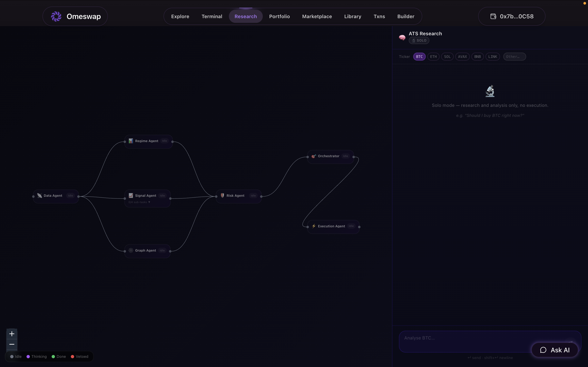The height and width of the screenshot is (367, 588).
Task: Click the Regime Agent bar chart icon
Action: (131, 141)
